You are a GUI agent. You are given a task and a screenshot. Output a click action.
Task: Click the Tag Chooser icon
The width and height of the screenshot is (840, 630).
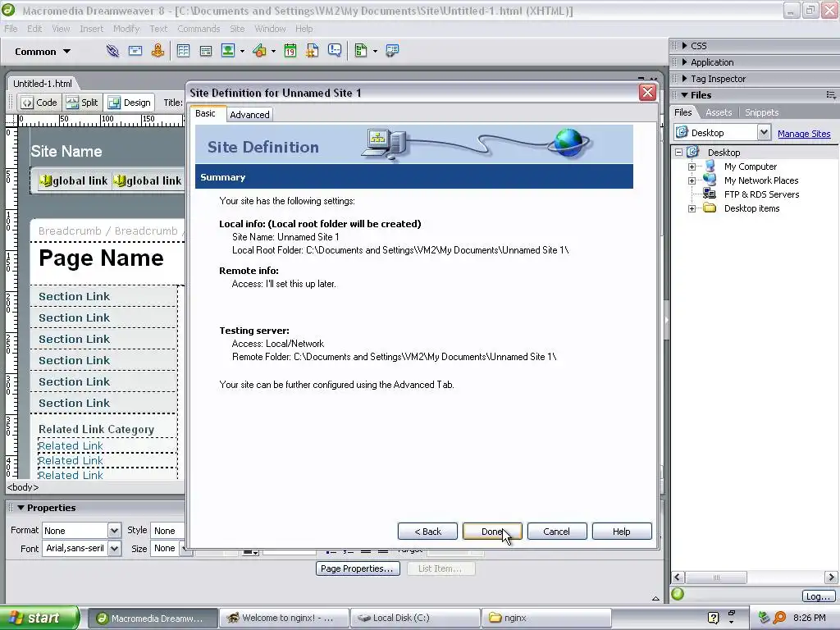coord(392,51)
